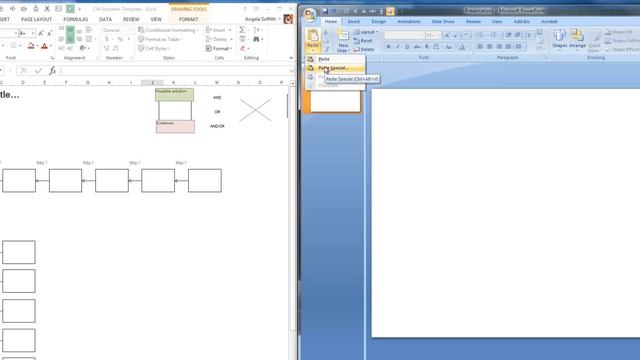Click Excel's Find & Select binoculars icon

tap(256, 39)
